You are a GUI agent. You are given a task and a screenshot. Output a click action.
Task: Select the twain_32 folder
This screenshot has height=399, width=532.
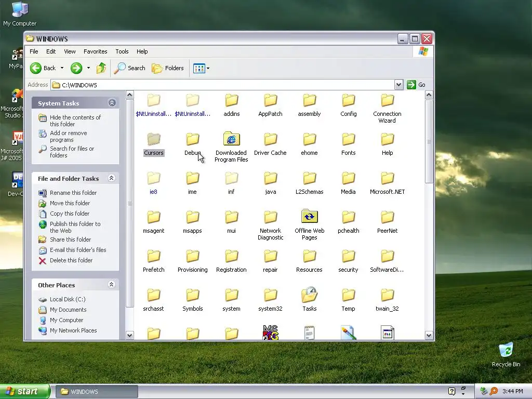pos(387,300)
